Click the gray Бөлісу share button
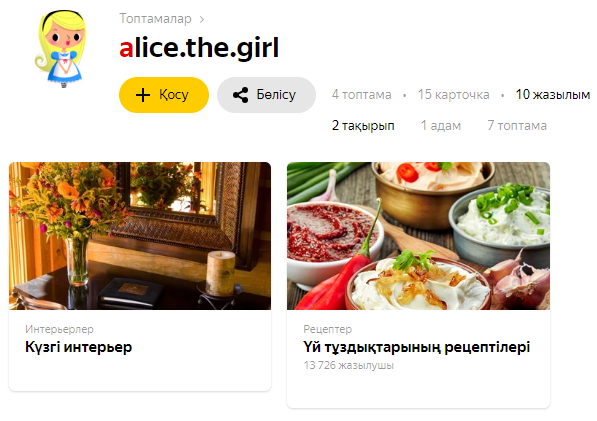Viewport: 597px width, 421px height. tap(266, 95)
